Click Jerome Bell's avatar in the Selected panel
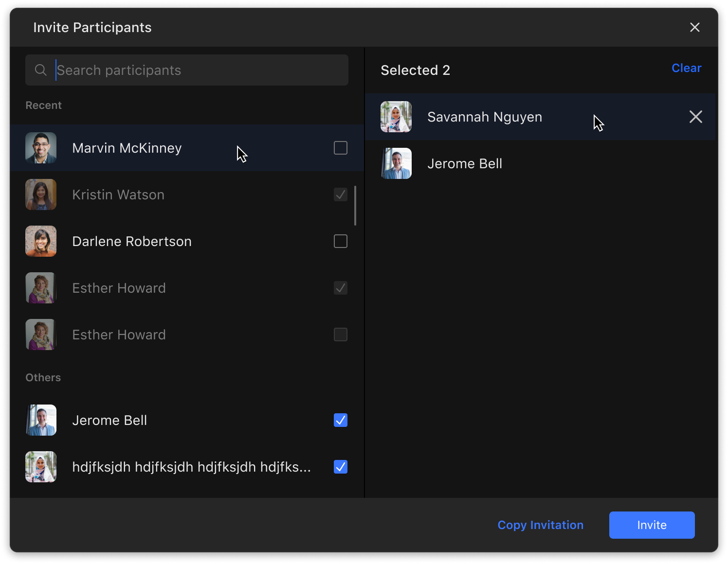This screenshot has height=564, width=728. (x=396, y=163)
